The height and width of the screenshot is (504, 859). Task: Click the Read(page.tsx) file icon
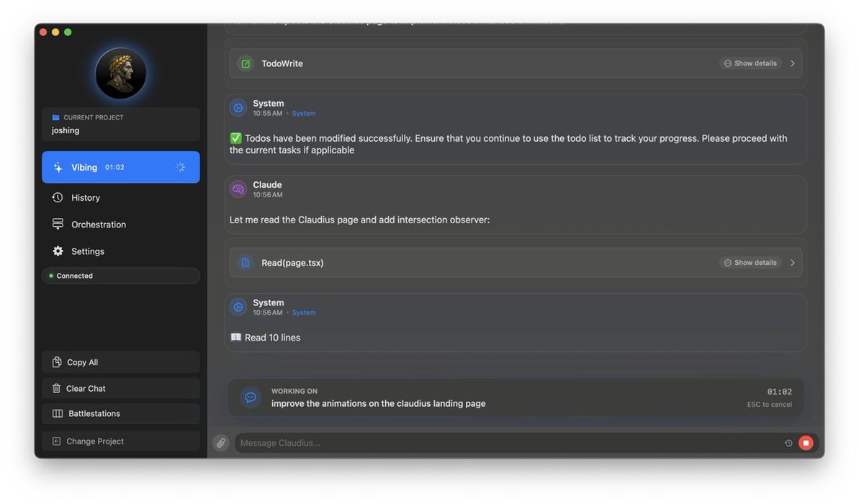coord(246,263)
